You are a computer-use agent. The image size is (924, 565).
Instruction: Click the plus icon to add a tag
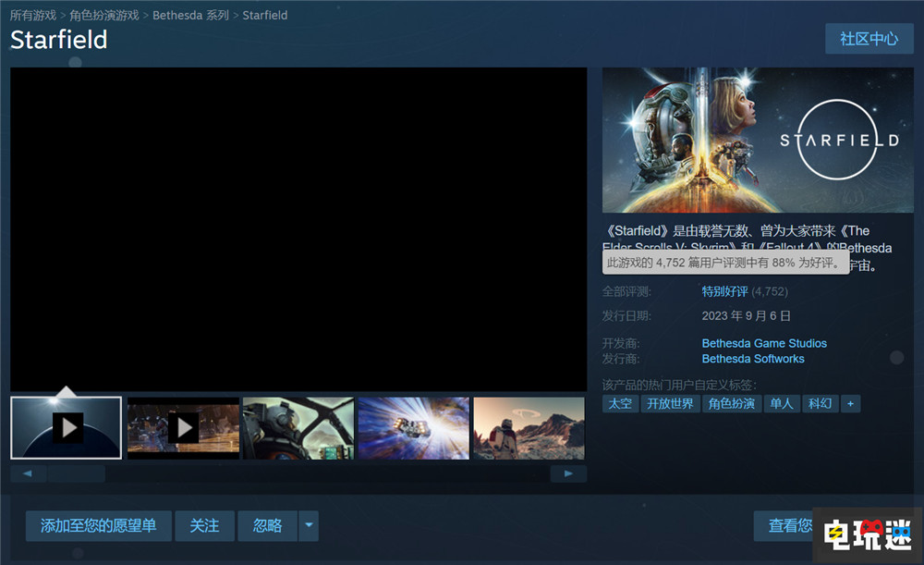[x=850, y=403]
